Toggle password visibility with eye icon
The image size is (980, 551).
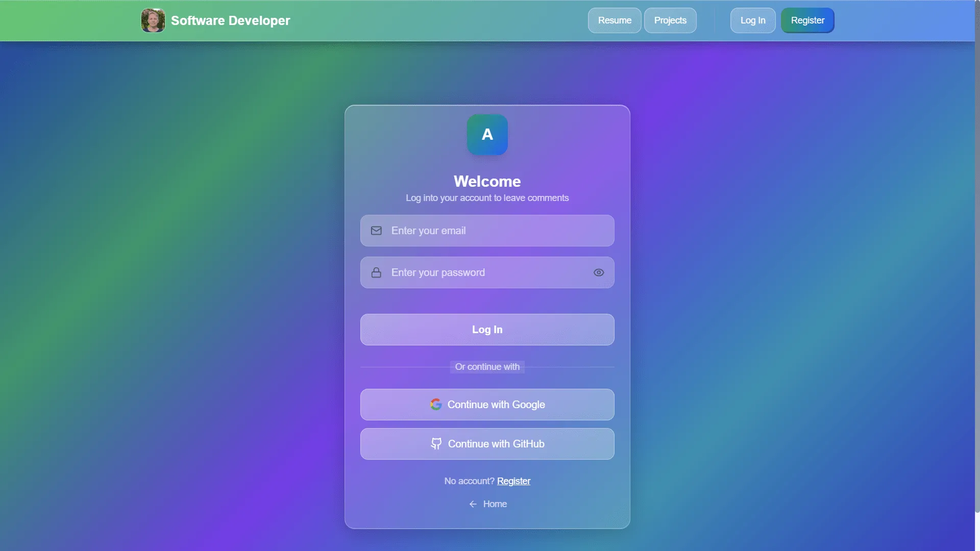[x=599, y=272]
